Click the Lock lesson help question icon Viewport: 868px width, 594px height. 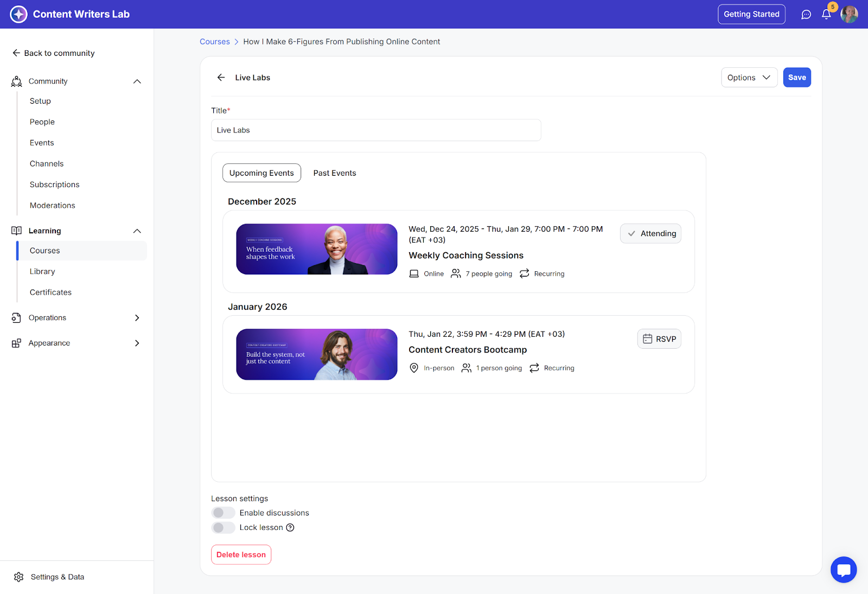tap(290, 527)
